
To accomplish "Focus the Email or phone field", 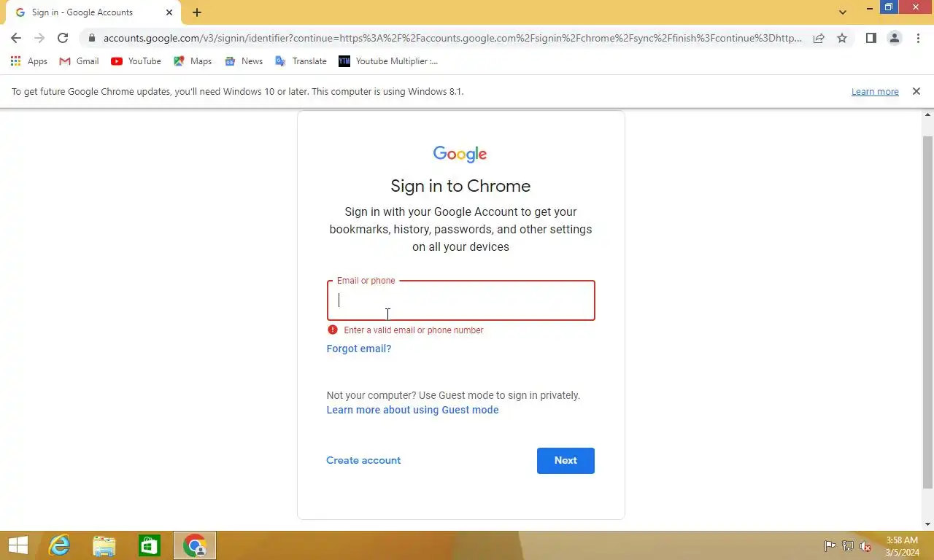I will [461, 300].
